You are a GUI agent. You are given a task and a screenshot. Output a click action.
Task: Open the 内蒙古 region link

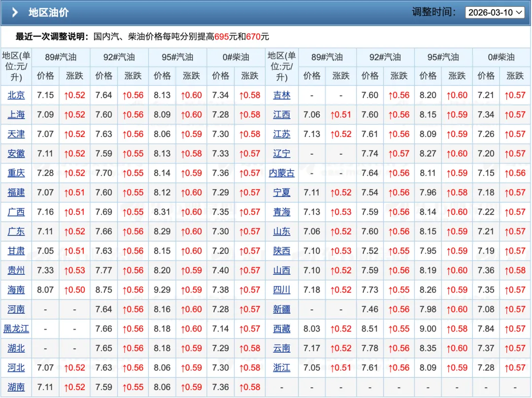(x=282, y=173)
